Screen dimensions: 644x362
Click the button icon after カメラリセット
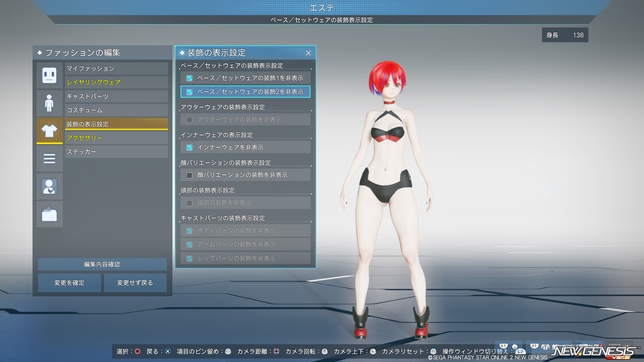point(433,352)
